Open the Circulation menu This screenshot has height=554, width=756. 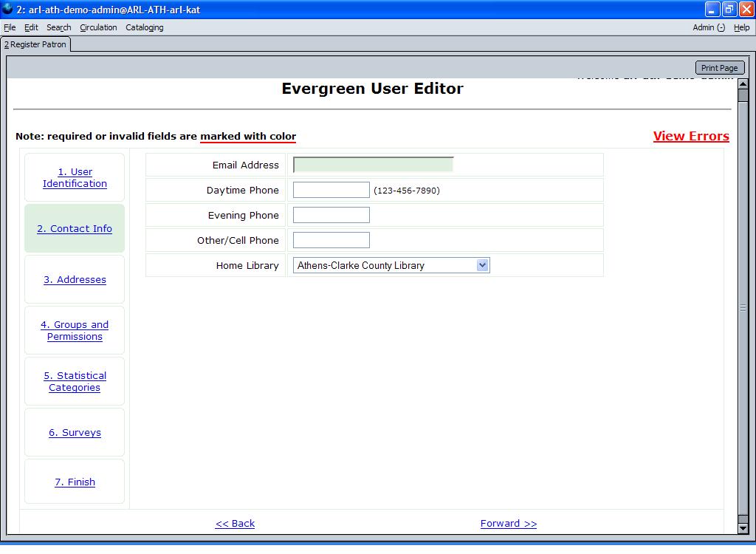pos(98,27)
